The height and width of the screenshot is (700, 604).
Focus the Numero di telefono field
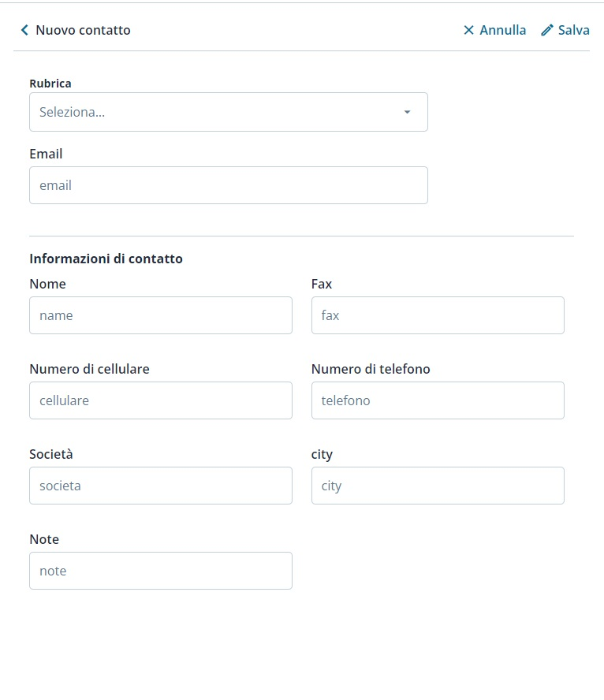[x=438, y=400]
